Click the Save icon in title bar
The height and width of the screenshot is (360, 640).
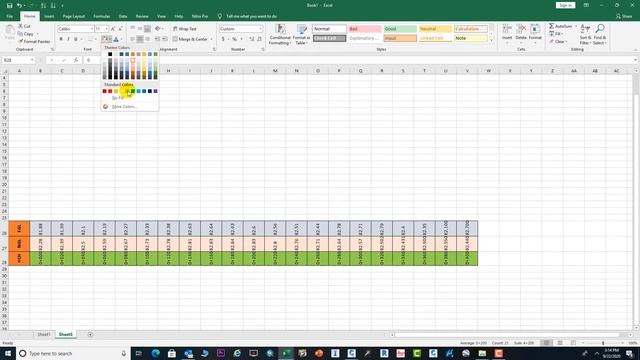9,5
